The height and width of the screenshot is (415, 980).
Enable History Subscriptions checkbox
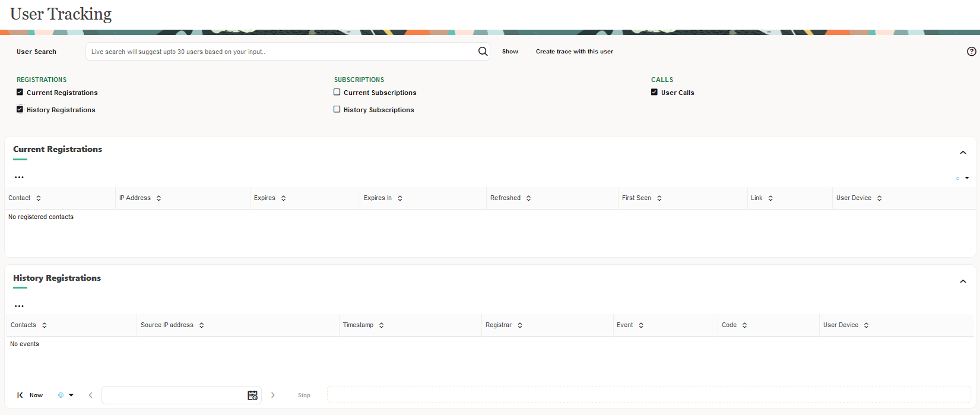tap(337, 109)
